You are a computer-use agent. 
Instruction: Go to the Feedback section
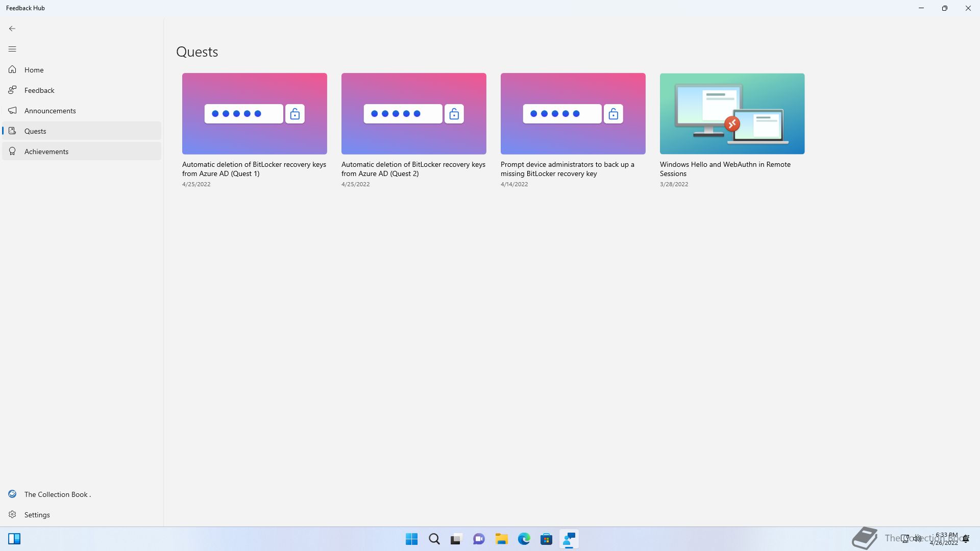tap(82, 90)
